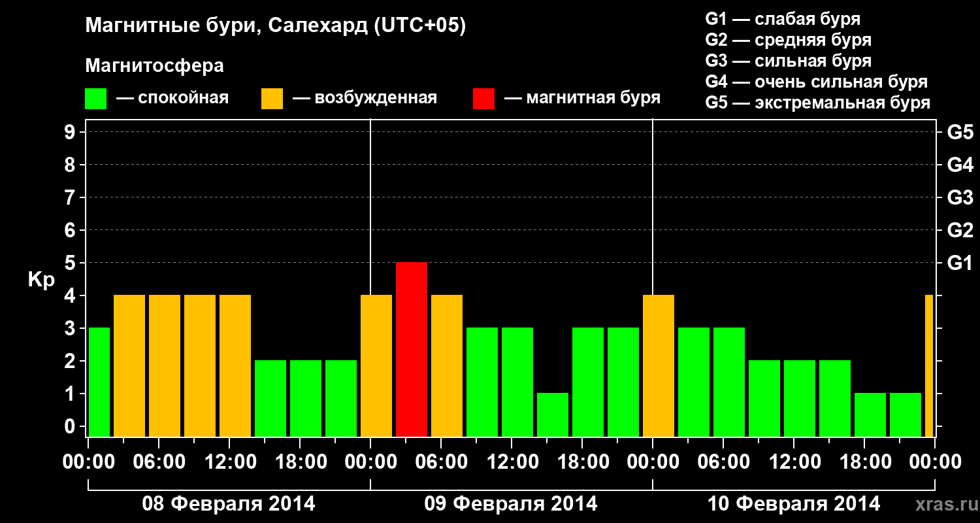The width and height of the screenshot is (980, 523).
Task: Click the 'Kp' axis label
Action: pos(41,280)
